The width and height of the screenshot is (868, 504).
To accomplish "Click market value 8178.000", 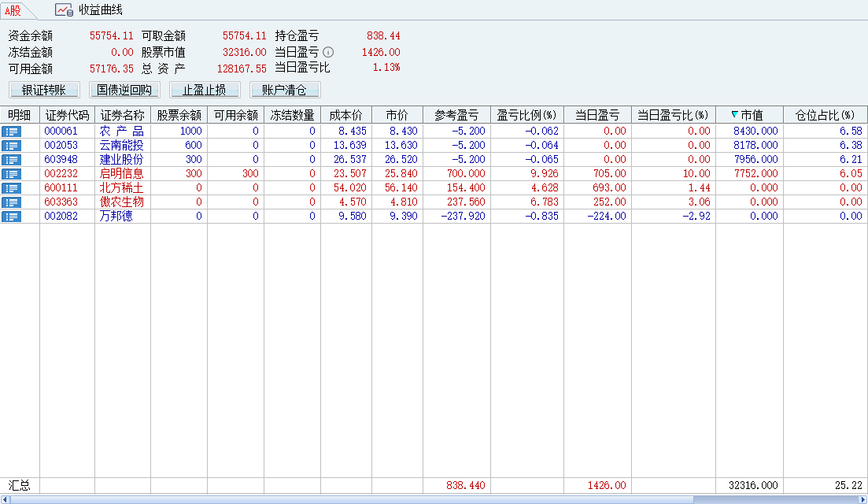I will 755,146.
